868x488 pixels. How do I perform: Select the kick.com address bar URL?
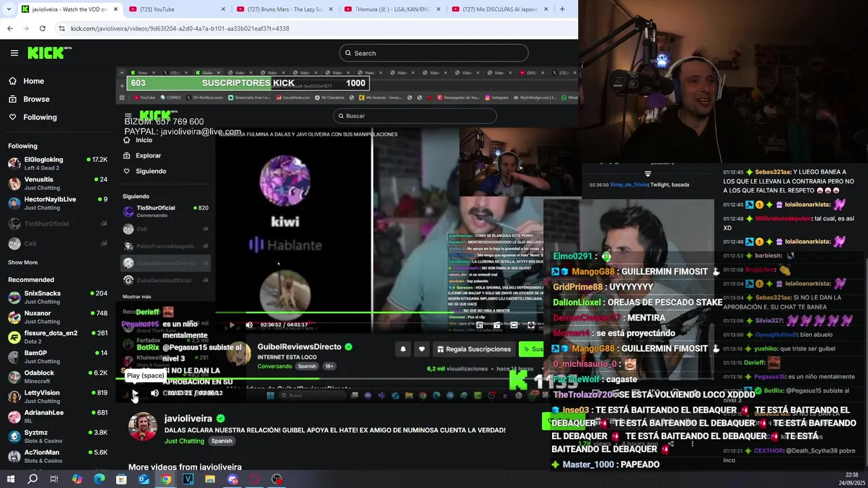pyautogui.click(x=180, y=28)
